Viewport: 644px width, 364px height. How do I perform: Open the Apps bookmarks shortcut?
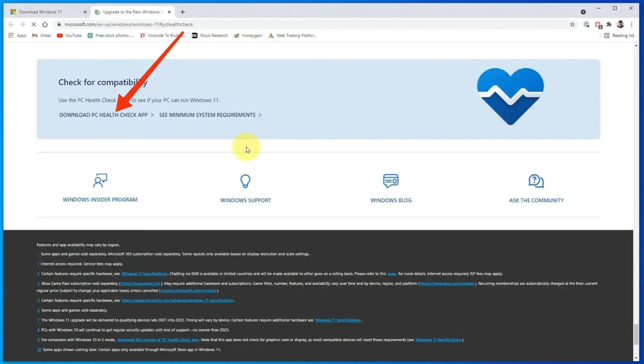[17, 35]
